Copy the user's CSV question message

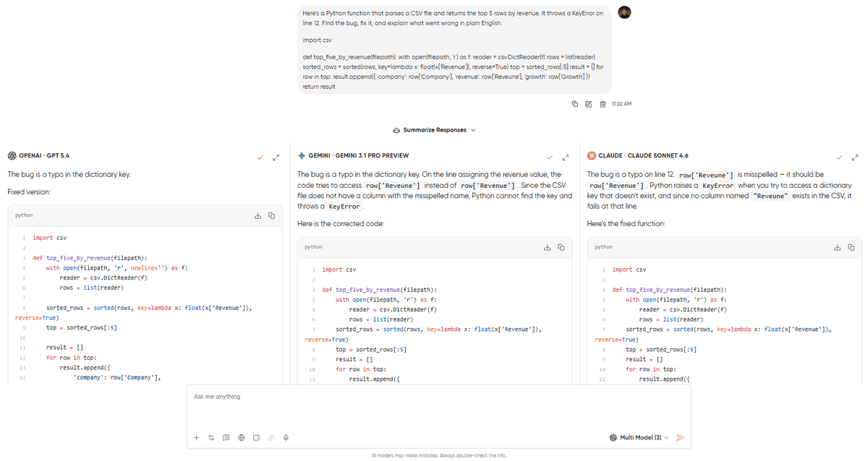(575, 104)
